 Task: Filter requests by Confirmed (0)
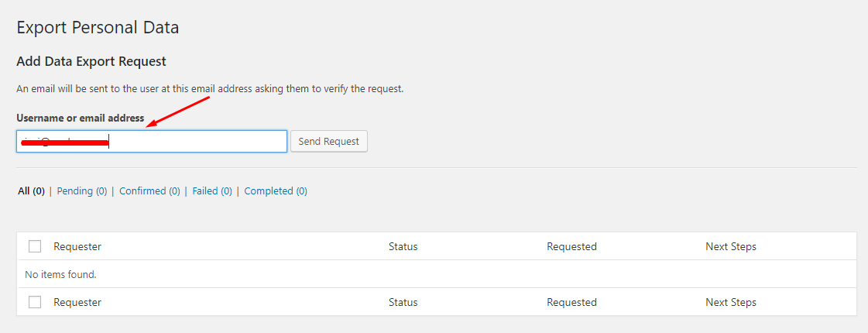click(x=149, y=191)
